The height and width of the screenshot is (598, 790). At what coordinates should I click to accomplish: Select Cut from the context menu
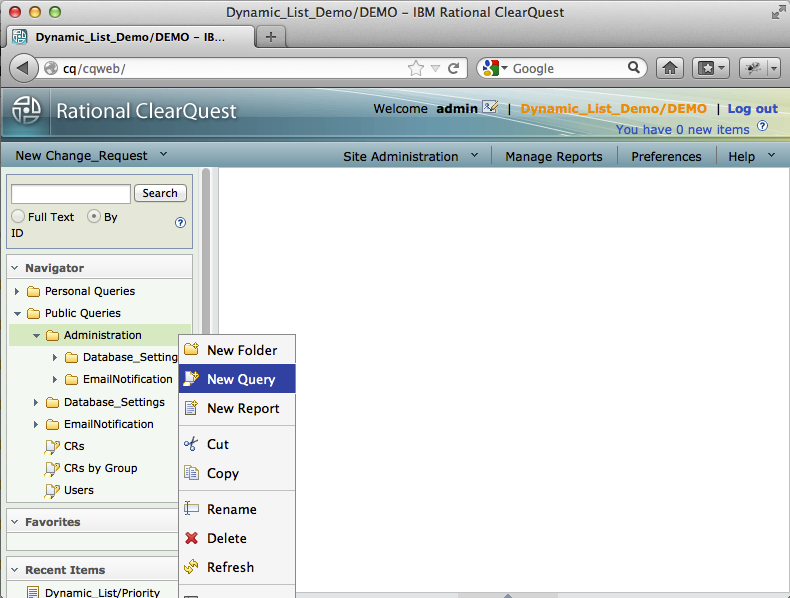click(x=237, y=444)
